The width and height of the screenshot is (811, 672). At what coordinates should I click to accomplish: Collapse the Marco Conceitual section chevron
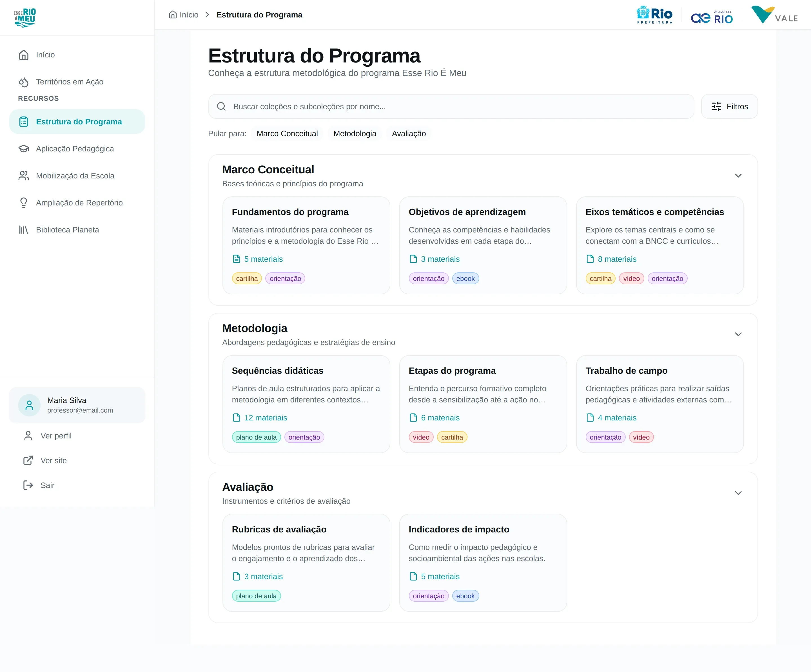tap(738, 176)
